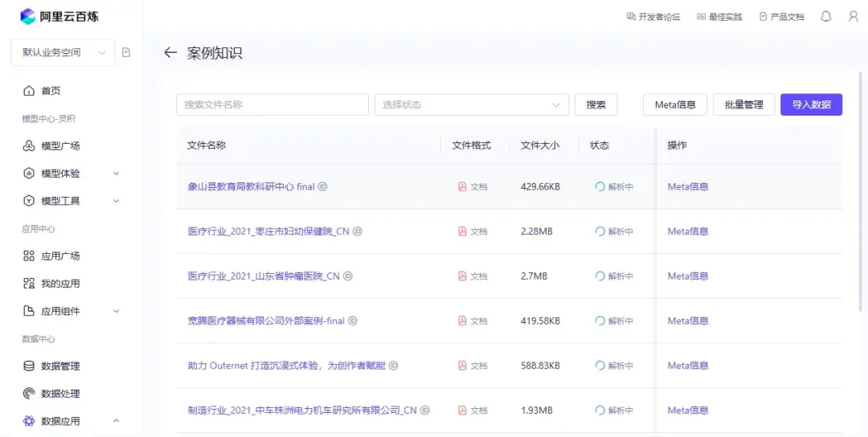Click the 批量管理 button
The width and height of the screenshot is (868, 437).
[744, 104]
